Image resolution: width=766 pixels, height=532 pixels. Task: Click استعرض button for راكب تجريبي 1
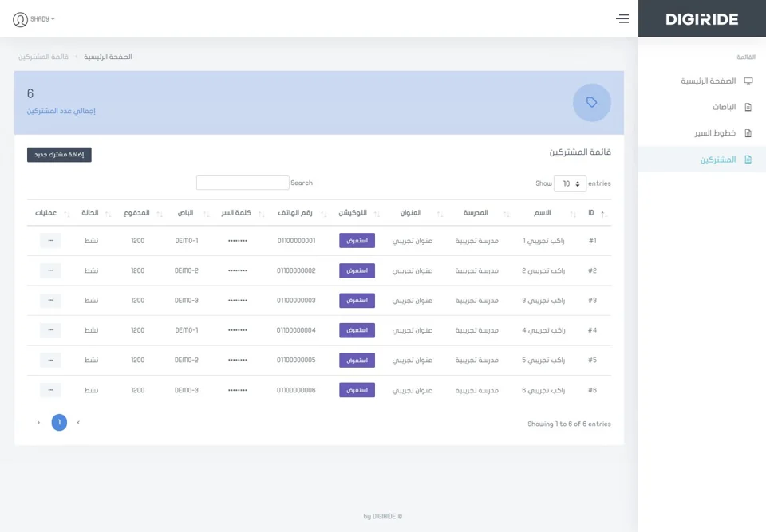(357, 240)
